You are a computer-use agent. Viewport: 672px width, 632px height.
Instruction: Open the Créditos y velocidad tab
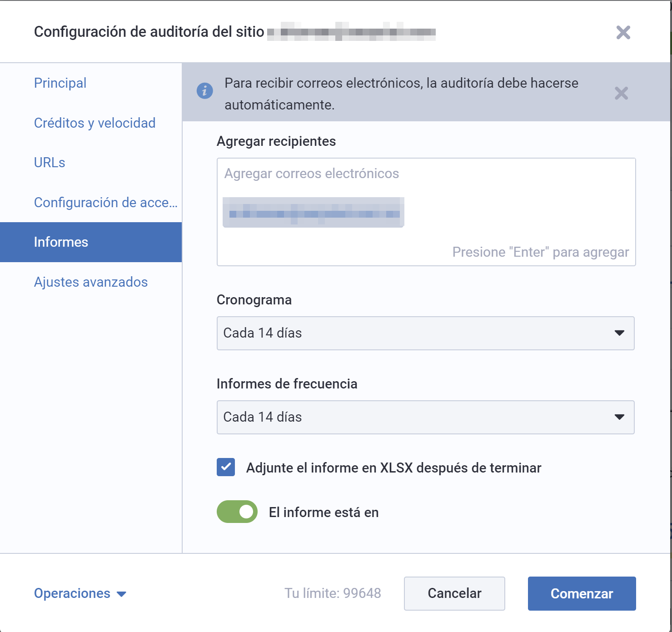[x=95, y=123]
